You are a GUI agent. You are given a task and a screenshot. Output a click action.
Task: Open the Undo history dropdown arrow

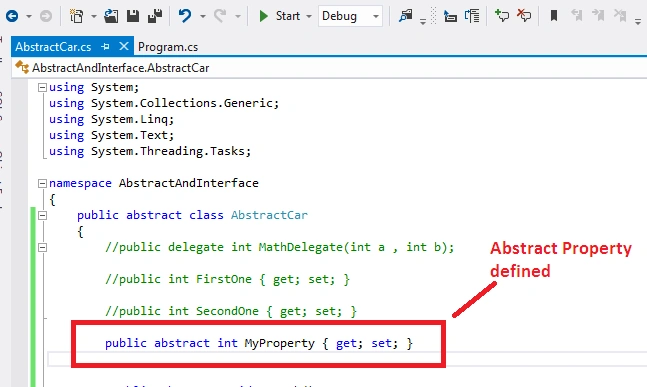coord(203,17)
